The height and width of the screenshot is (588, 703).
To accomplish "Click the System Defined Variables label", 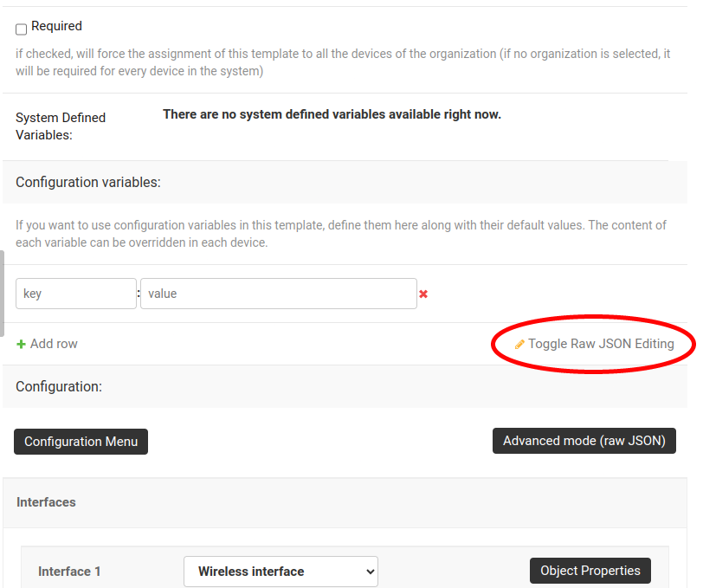I will pos(61,126).
